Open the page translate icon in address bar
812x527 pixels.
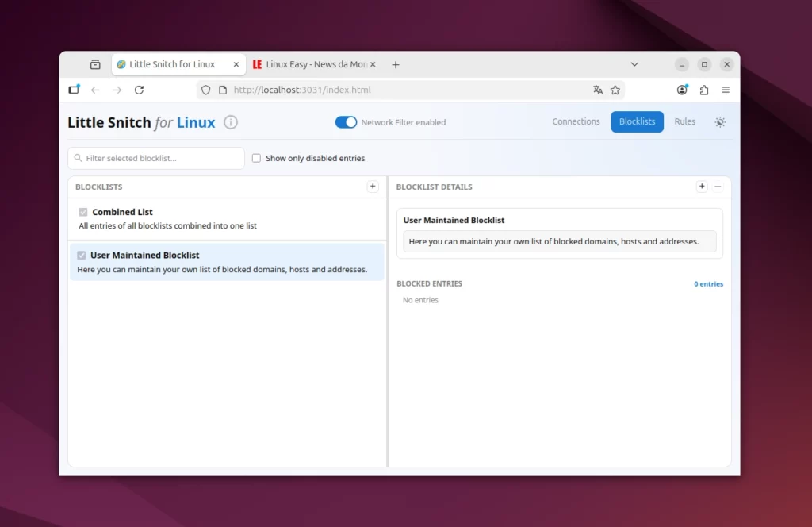[x=598, y=90]
